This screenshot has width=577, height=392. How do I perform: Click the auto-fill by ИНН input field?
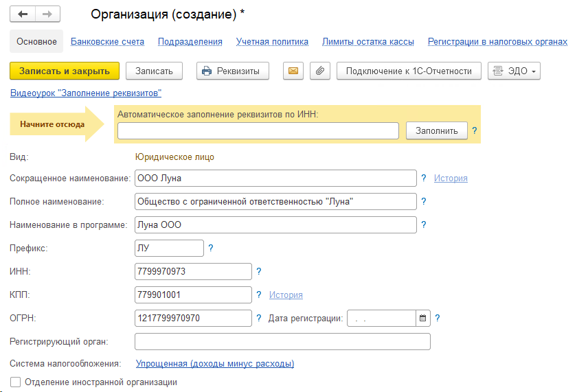258,130
